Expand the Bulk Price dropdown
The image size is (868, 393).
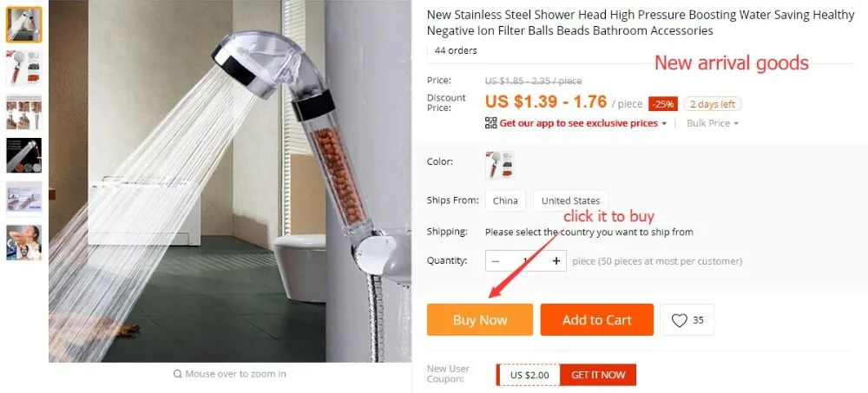[x=713, y=123]
